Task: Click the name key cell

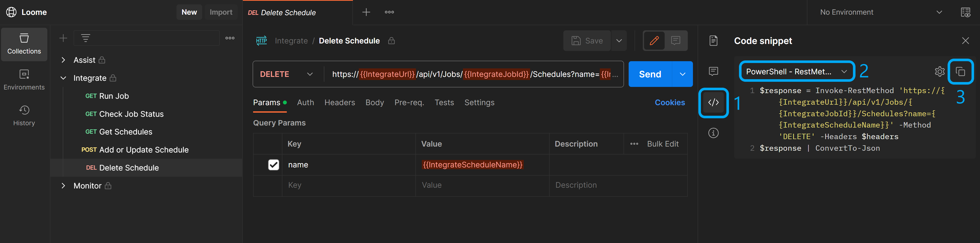Action: click(349, 165)
